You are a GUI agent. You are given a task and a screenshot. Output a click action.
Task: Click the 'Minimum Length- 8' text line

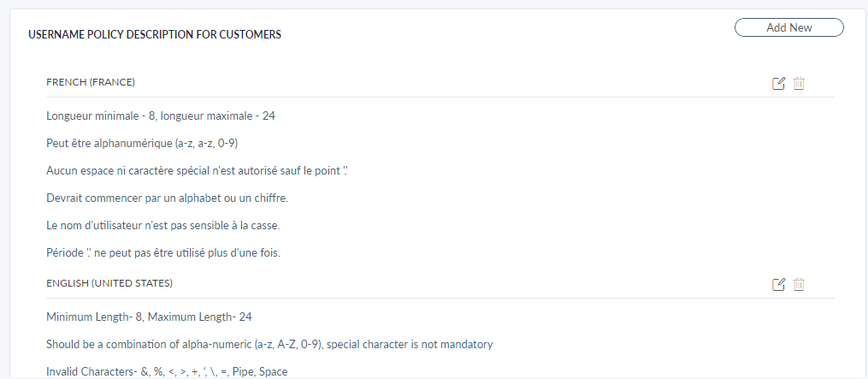click(x=149, y=317)
